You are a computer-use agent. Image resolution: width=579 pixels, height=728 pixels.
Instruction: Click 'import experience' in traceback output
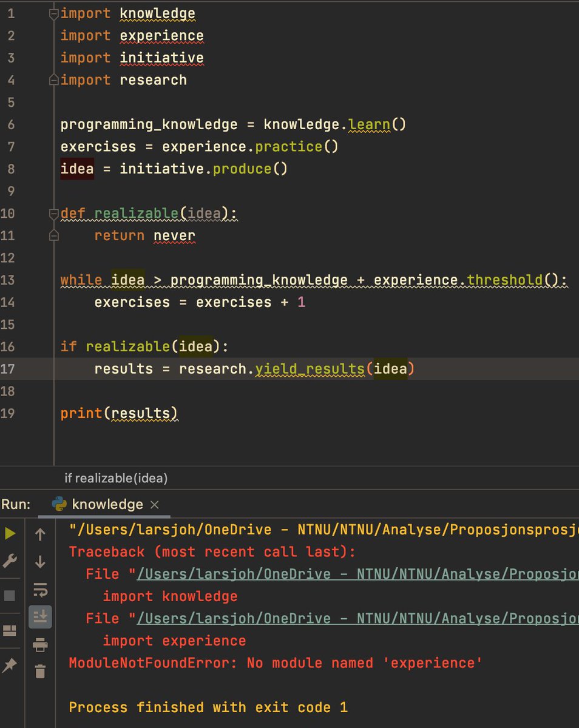tap(174, 641)
